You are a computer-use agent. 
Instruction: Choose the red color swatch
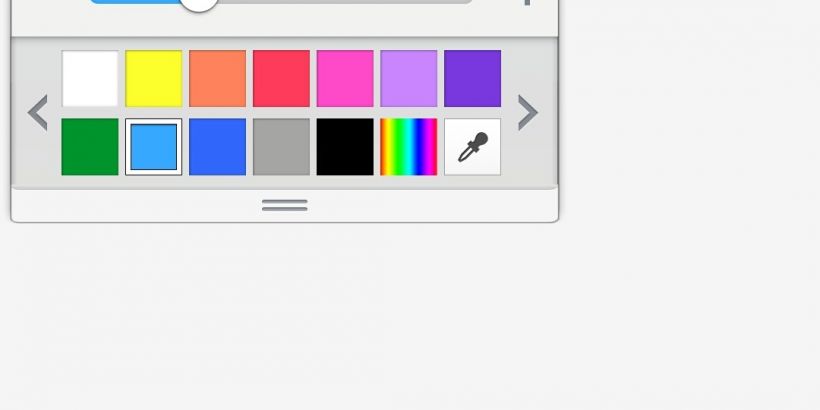pos(281,78)
